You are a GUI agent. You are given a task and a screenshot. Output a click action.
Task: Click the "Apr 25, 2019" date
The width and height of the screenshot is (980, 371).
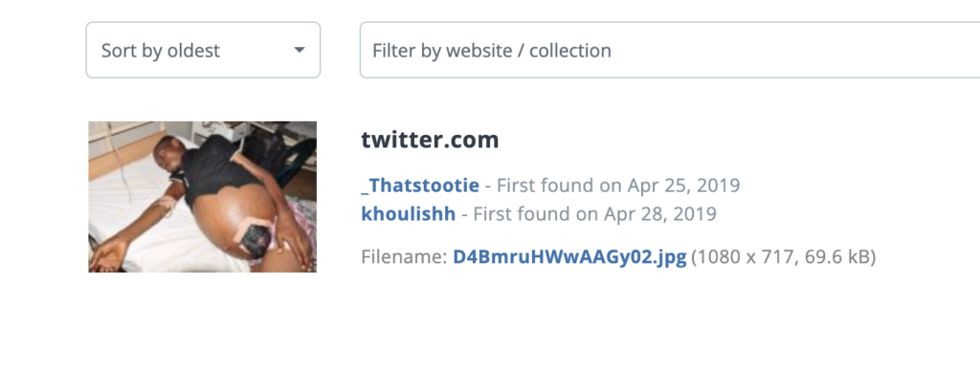coord(683,185)
